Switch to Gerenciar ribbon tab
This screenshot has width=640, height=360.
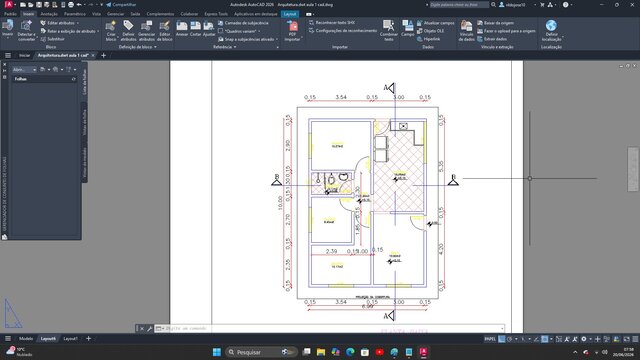pyautogui.click(x=116, y=14)
